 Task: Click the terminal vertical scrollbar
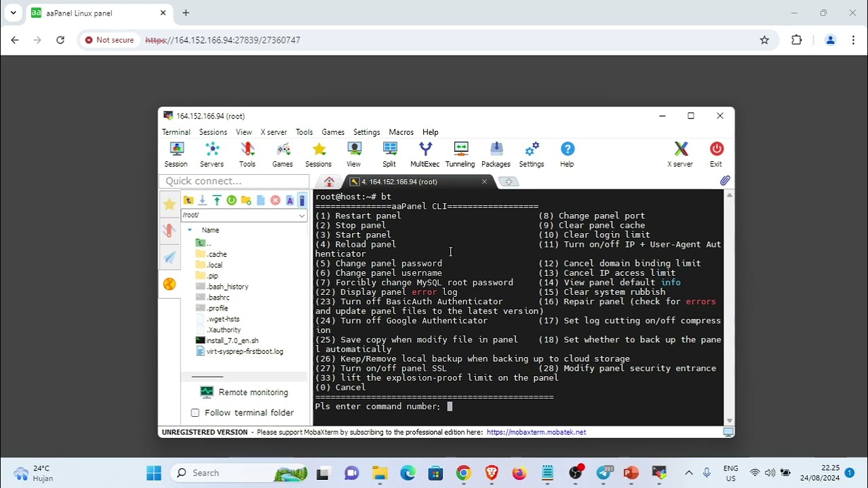pos(730,308)
